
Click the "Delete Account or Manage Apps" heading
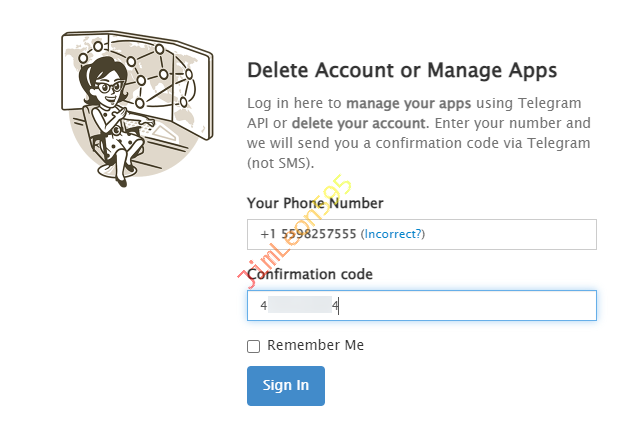pyautogui.click(x=402, y=70)
